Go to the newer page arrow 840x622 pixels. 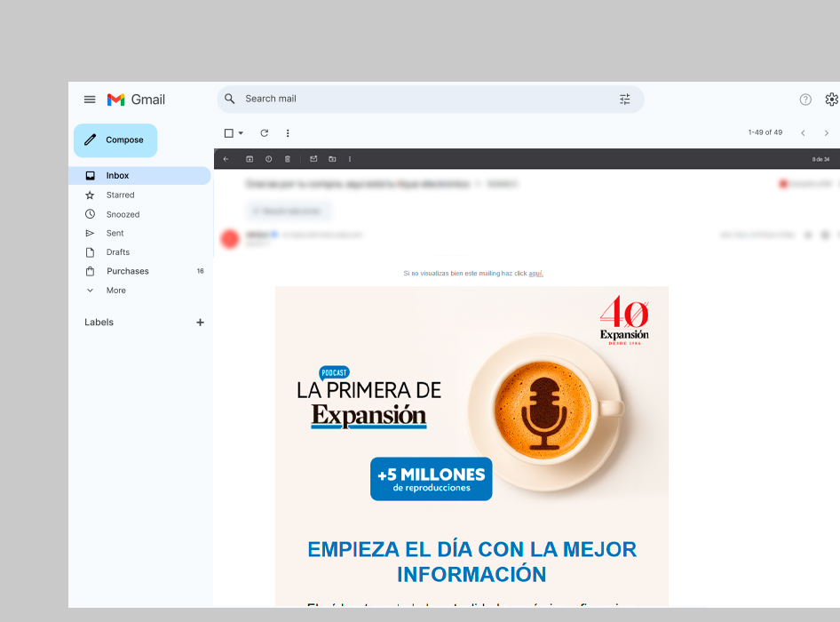(803, 133)
